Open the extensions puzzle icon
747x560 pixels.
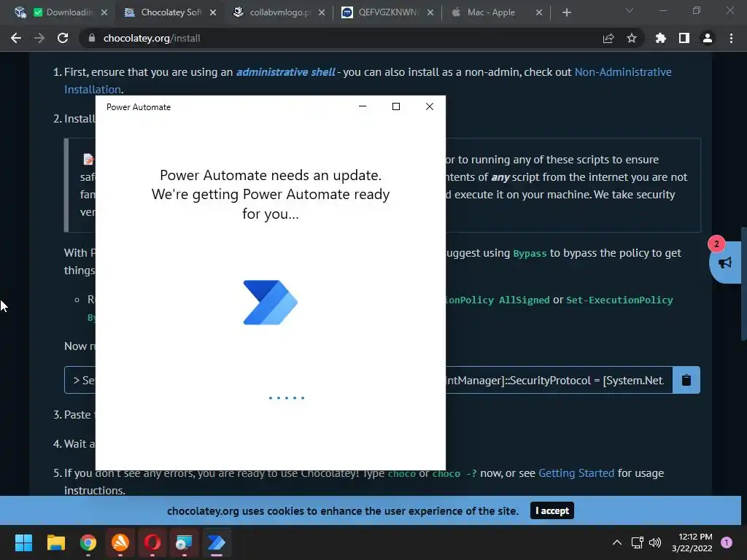pos(661,38)
